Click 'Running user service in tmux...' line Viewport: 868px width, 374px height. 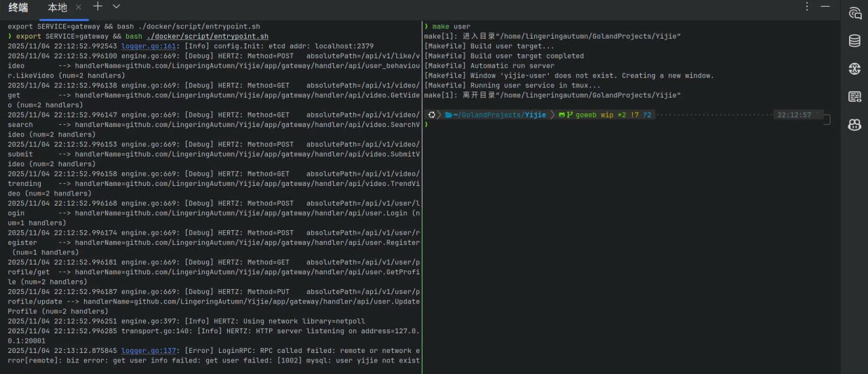pos(512,86)
